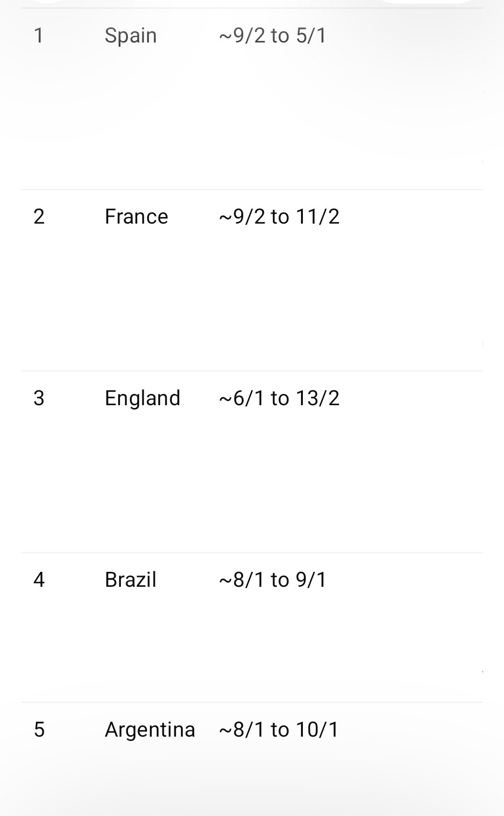Click rank number 4

tap(39, 580)
